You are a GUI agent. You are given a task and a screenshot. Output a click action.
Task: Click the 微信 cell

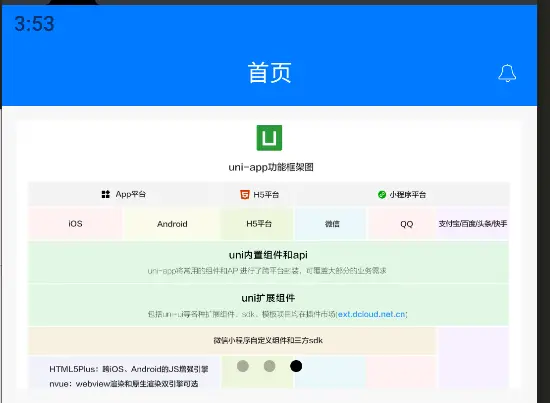click(330, 223)
